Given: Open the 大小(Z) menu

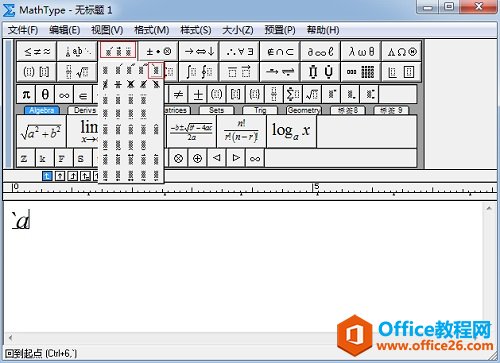Looking at the screenshot, I should pos(238,30).
